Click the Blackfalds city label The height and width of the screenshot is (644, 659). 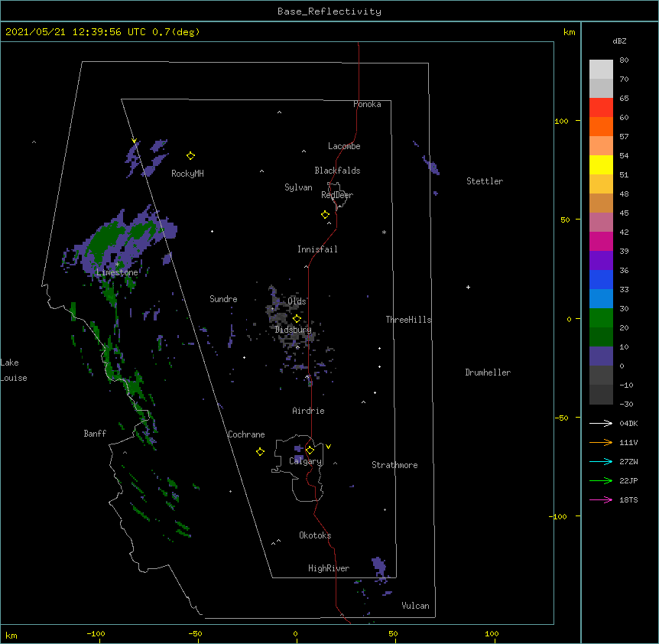(x=337, y=171)
